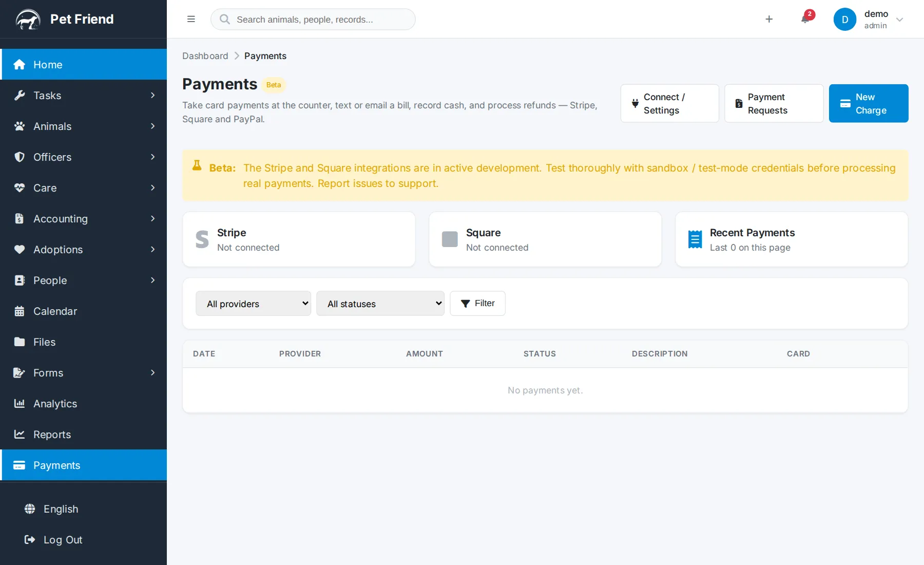Toggle the hamburger sidebar menu icon
The height and width of the screenshot is (565, 924).
click(191, 19)
